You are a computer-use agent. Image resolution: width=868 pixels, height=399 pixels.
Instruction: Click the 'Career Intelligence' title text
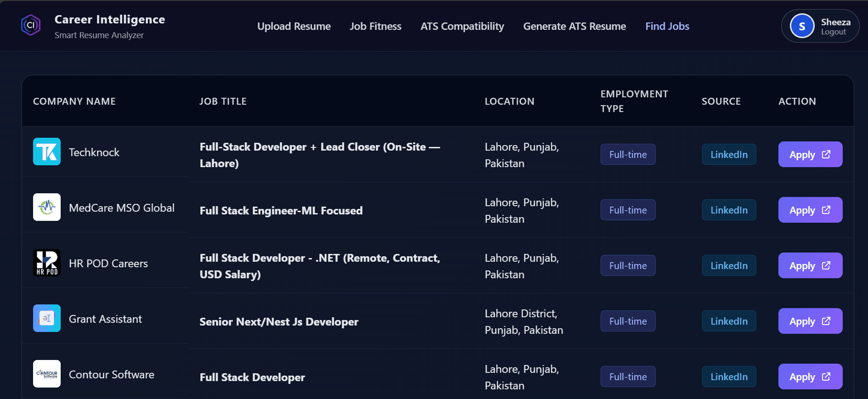click(110, 19)
